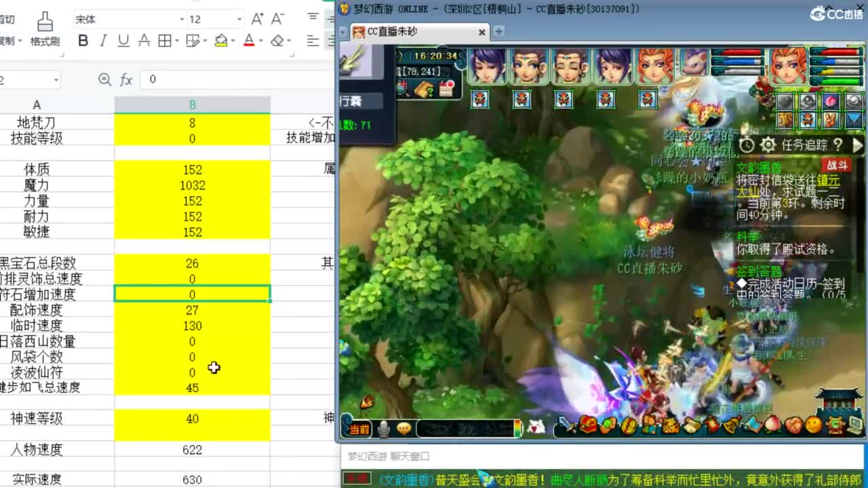Click the 梦幻西游 聊天窗口 chat input field
The height and width of the screenshot is (488, 868).
pyautogui.click(x=602, y=456)
